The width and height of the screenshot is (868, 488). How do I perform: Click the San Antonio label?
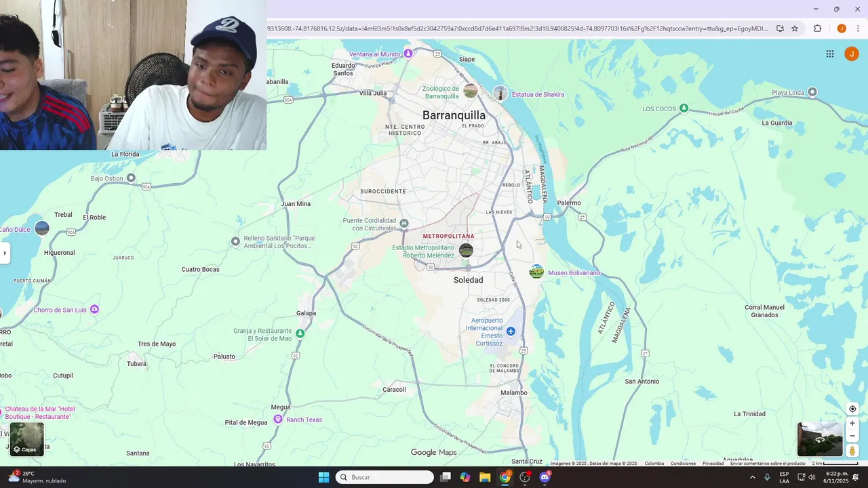point(642,382)
